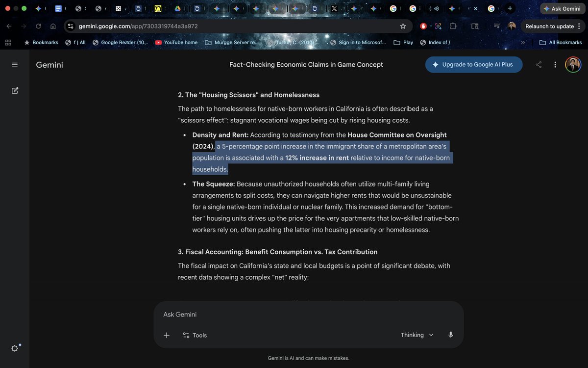Close the active tab with its X

(x=475, y=9)
